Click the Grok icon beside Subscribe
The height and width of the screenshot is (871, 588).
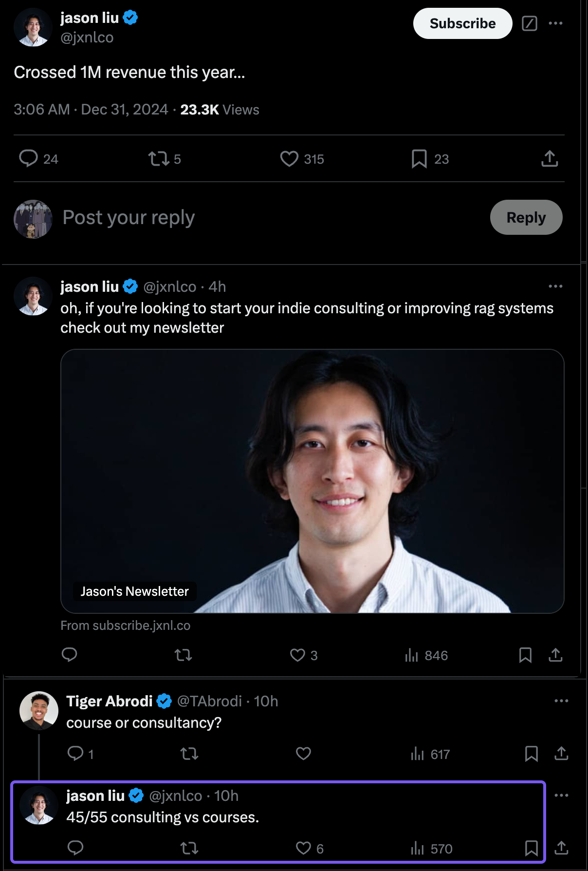[x=529, y=23]
